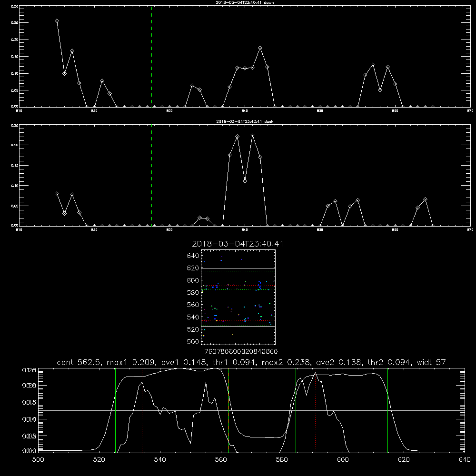Select the orange center line in bottom plot

pos(228,410)
